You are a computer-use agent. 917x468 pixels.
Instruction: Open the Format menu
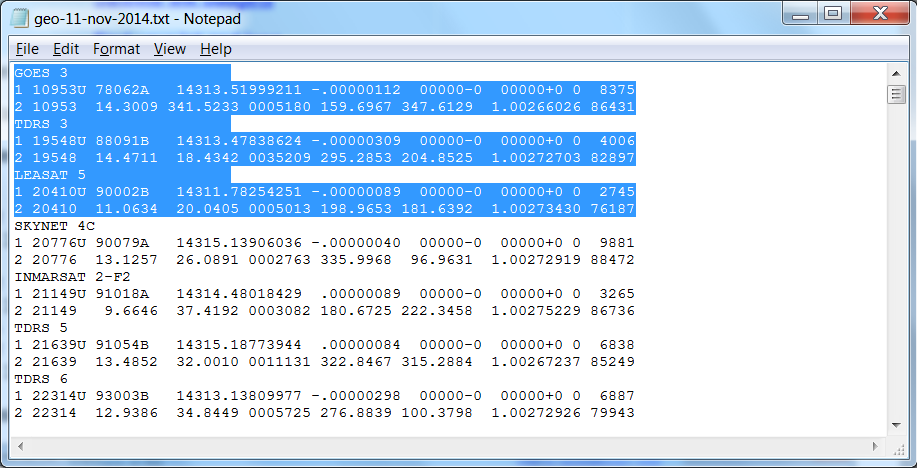116,49
